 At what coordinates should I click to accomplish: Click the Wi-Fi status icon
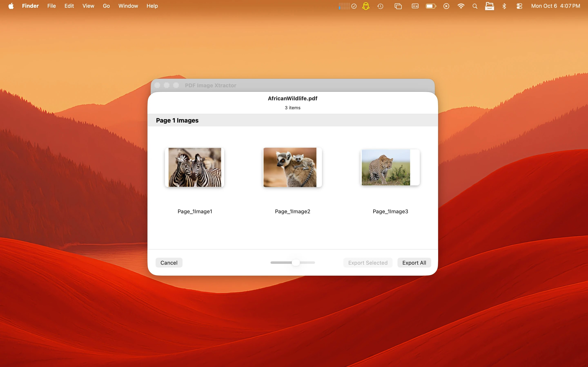tap(461, 6)
